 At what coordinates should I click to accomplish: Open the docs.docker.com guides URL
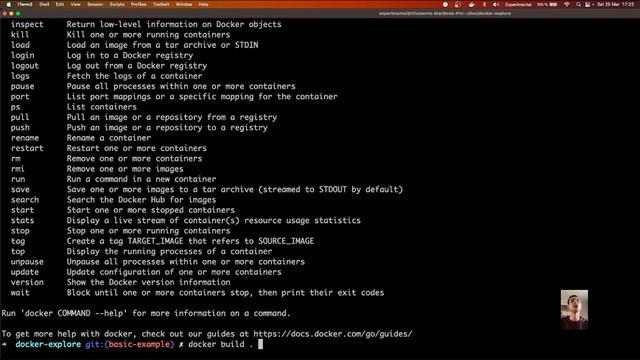pos(333,334)
